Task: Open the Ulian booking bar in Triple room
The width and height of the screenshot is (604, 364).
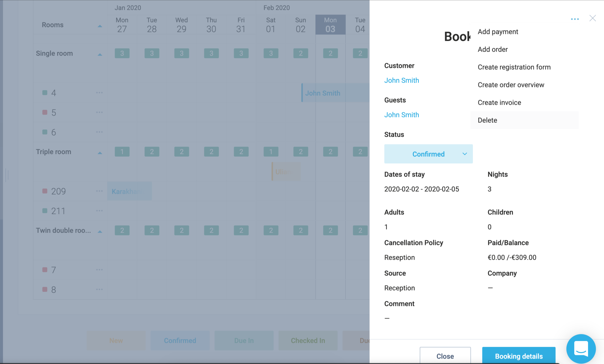Action: tap(286, 171)
